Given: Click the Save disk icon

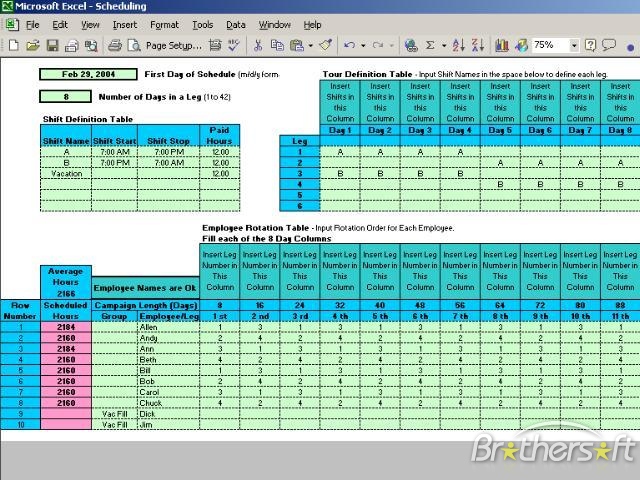Looking at the screenshot, I should pyautogui.click(x=53, y=45).
